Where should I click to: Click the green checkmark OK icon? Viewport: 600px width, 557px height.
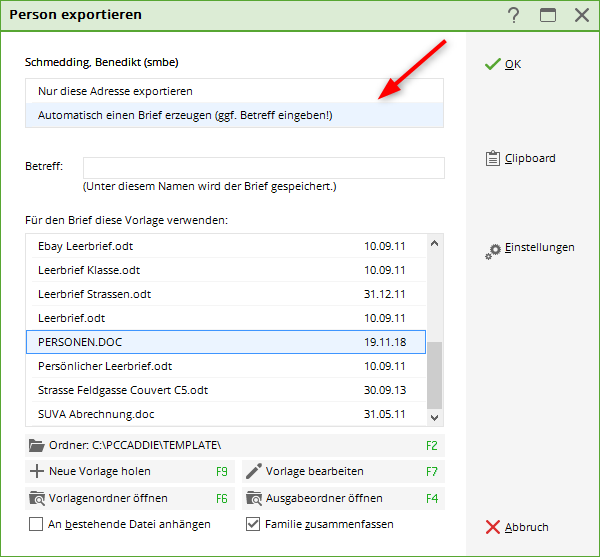point(492,64)
